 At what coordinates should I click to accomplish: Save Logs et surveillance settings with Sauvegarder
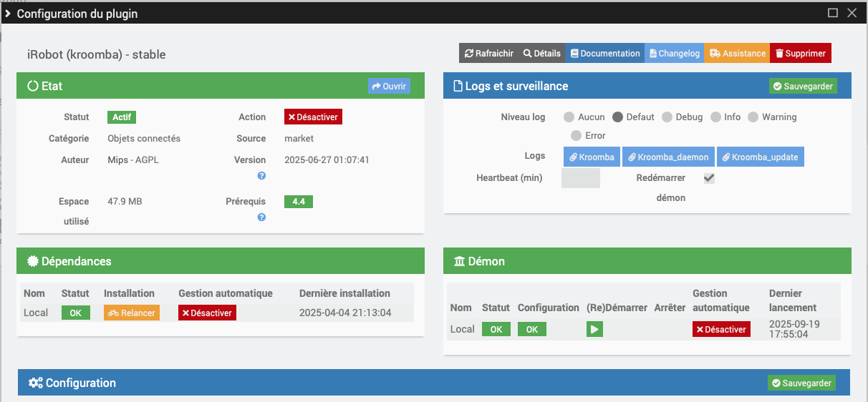point(803,86)
